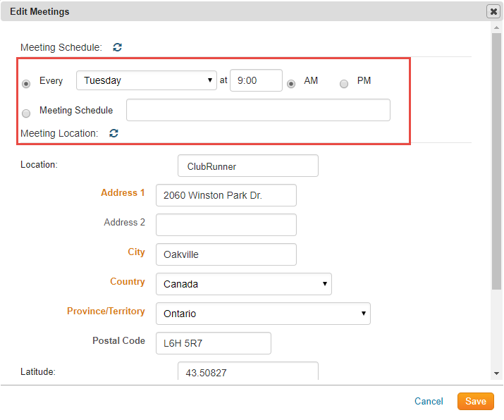The image size is (504, 420).
Task: Expand the Country dropdown showing Canada
Action: click(x=243, y=284)
